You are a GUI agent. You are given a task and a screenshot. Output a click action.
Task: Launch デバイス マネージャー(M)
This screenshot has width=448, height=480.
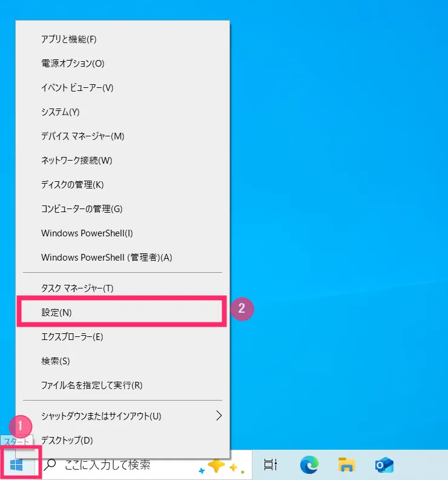(x=122, y=136)
